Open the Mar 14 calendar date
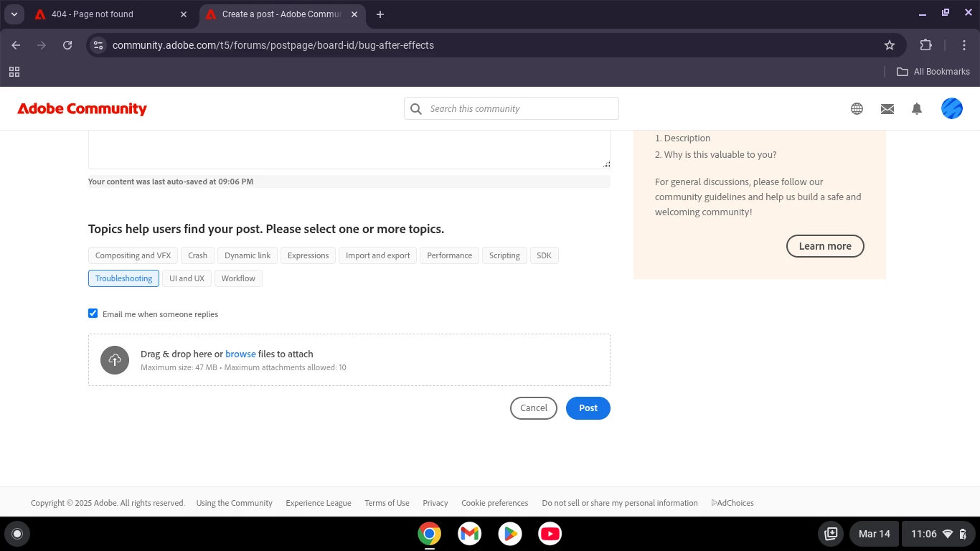 click(x=875, y=534)
